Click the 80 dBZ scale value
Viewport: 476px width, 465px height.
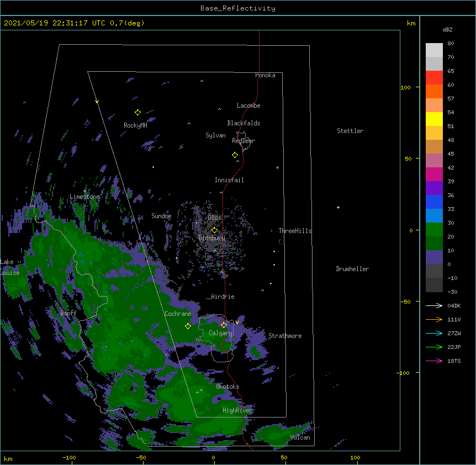pyautogui.click(x=451, y=44)
